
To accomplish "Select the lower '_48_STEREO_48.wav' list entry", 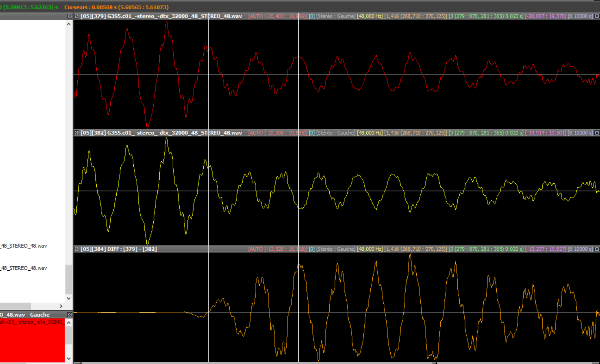I will click(x=24, y=268).
